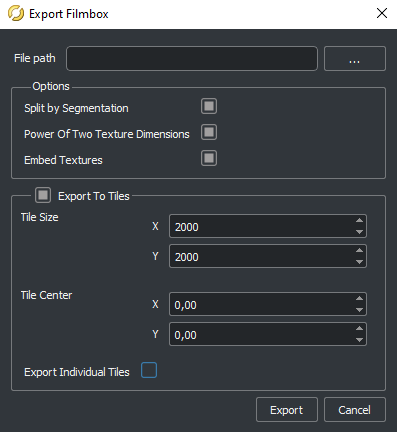Increase Tile Center X with up arrow
The height and width of the screenshot is (432, 397).
pyautogui.click(x=359, y=298)
